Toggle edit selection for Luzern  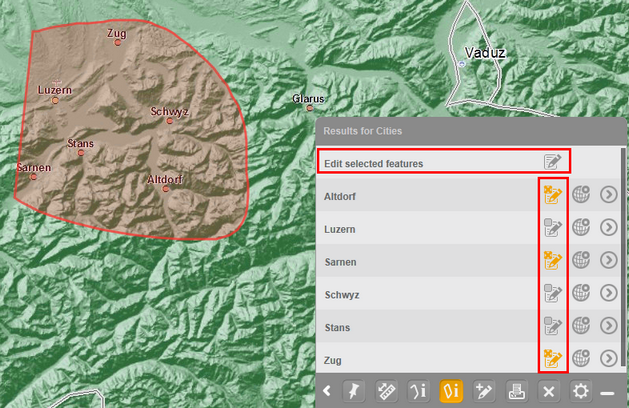click(552, 227)
